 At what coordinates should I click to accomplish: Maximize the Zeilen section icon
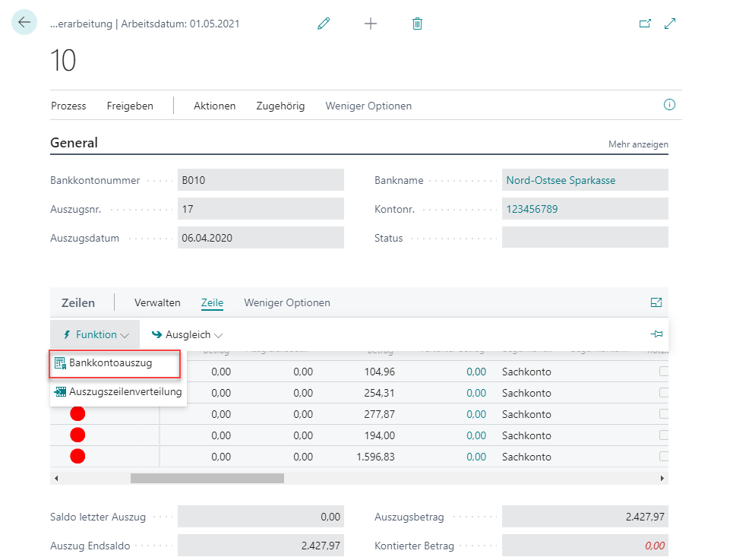[x=656, y=302]
